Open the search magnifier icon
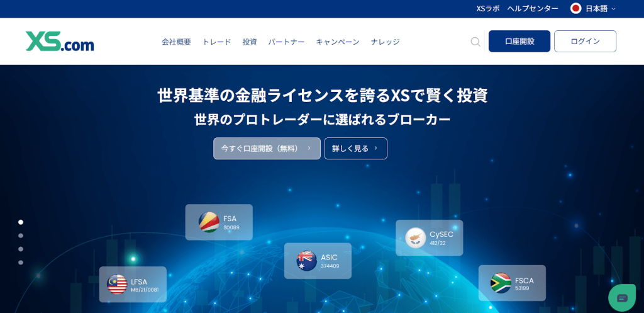Screen dimensions: 644x313 click(475, 42)
